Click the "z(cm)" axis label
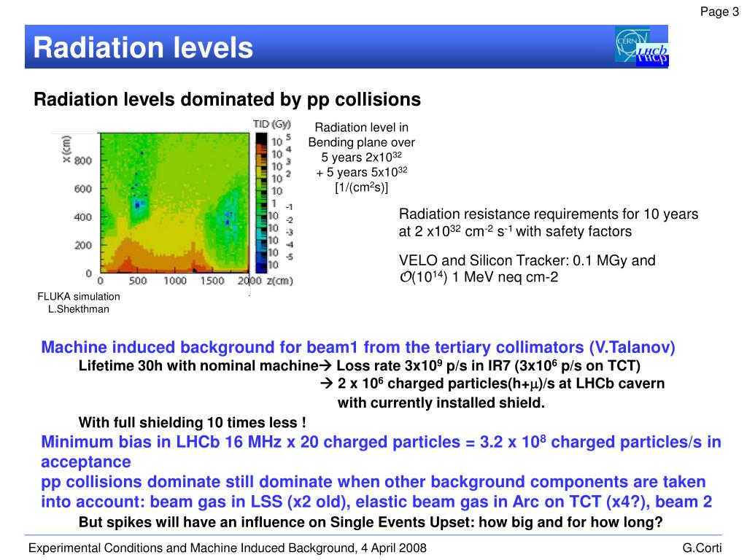The height and width of the screenshot is (560, 747). 279,281
